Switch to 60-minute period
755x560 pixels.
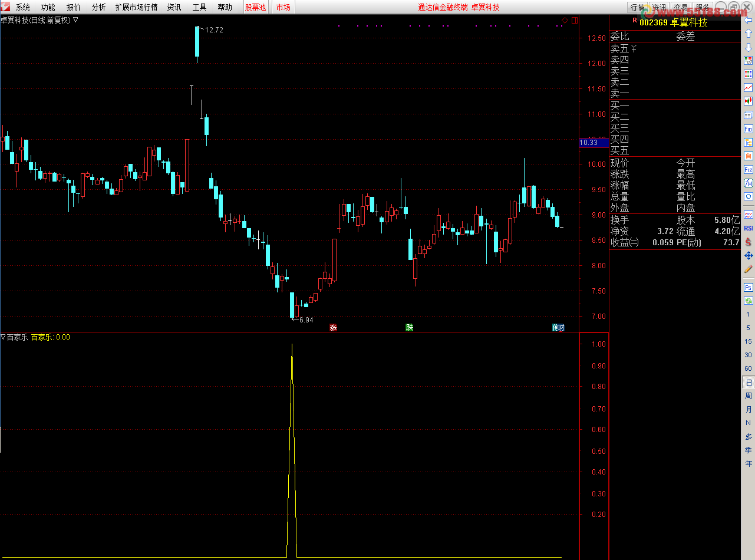tap(749, 368)
